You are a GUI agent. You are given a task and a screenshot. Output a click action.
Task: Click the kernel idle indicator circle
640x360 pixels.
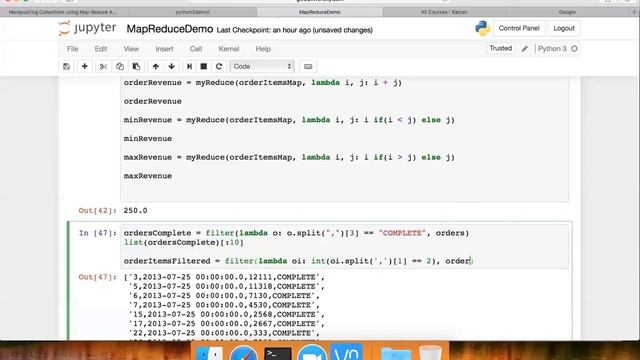pos(574,49)
